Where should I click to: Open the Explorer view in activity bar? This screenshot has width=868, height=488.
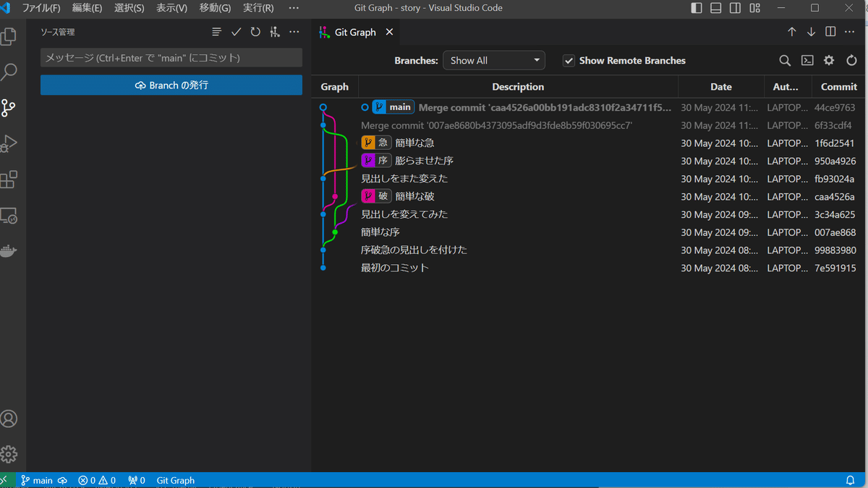click(x=9, y=36)
